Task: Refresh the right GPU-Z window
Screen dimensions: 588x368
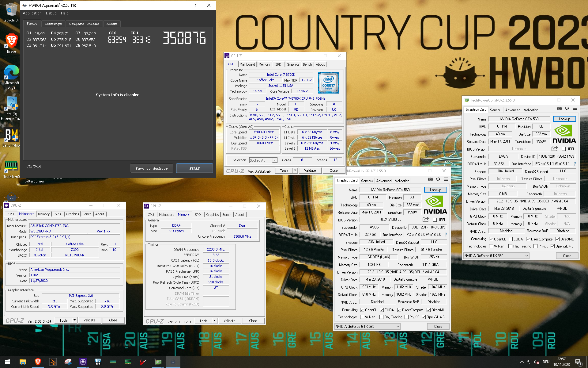Action: click(x=567, y=108)
